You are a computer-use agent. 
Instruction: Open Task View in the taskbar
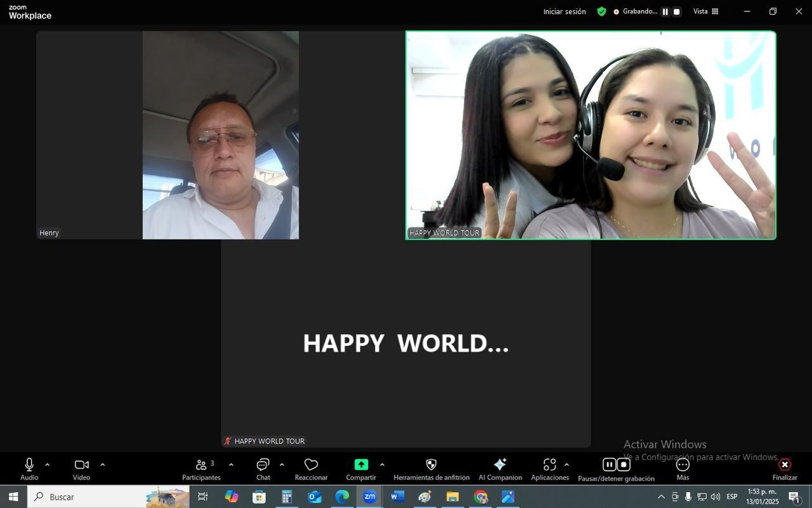point(203,497)
